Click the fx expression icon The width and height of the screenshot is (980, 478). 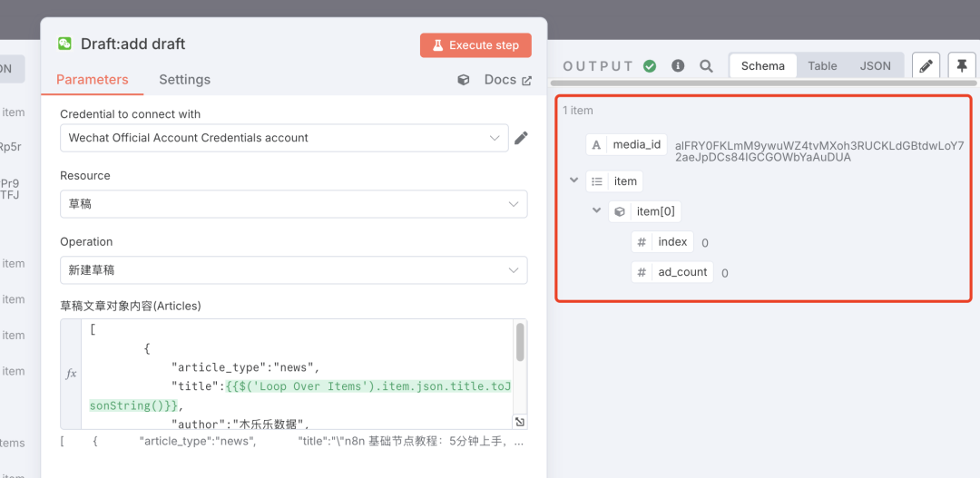click(x=72, y=374)
